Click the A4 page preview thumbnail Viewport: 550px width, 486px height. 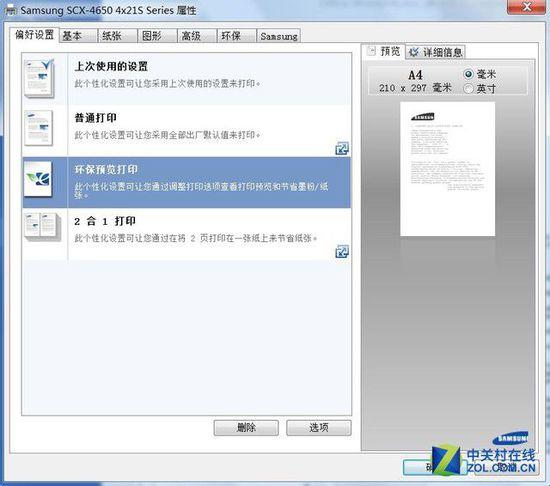pyautogui.click(x=448, y=169)
